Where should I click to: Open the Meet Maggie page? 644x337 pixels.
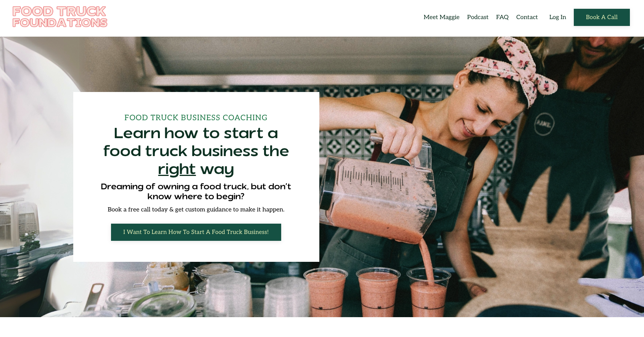point(441,17)
